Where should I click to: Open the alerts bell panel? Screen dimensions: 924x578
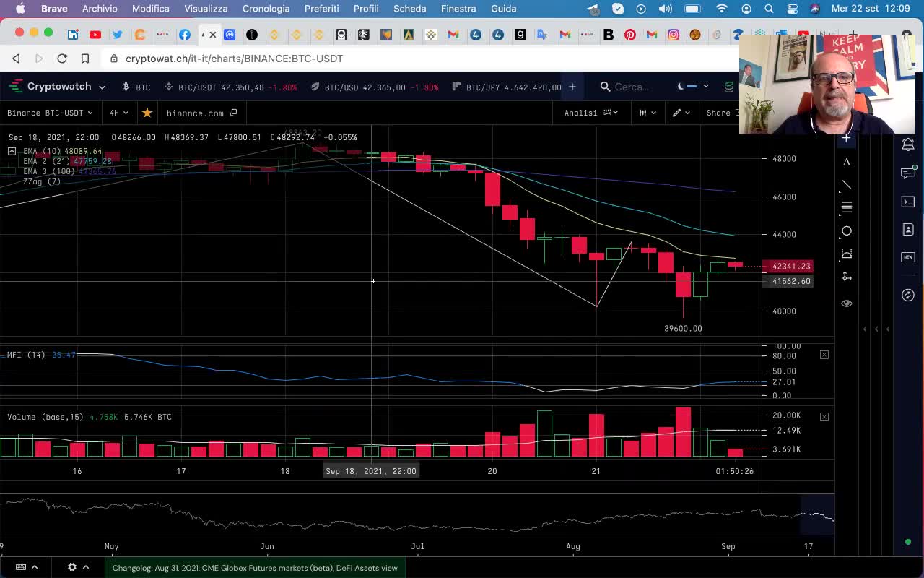[x=908, y=145]
